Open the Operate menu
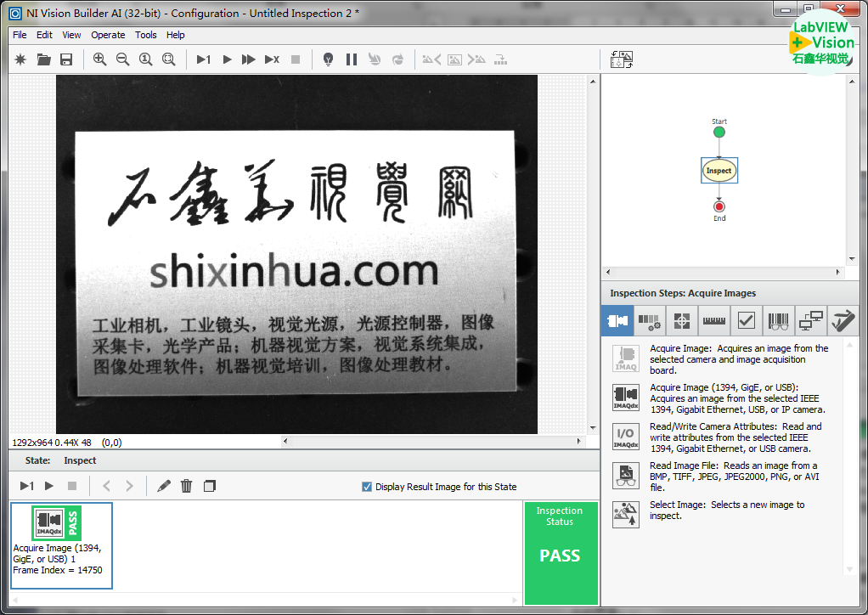This screenshot has height=615, width=868. point(108,35)
